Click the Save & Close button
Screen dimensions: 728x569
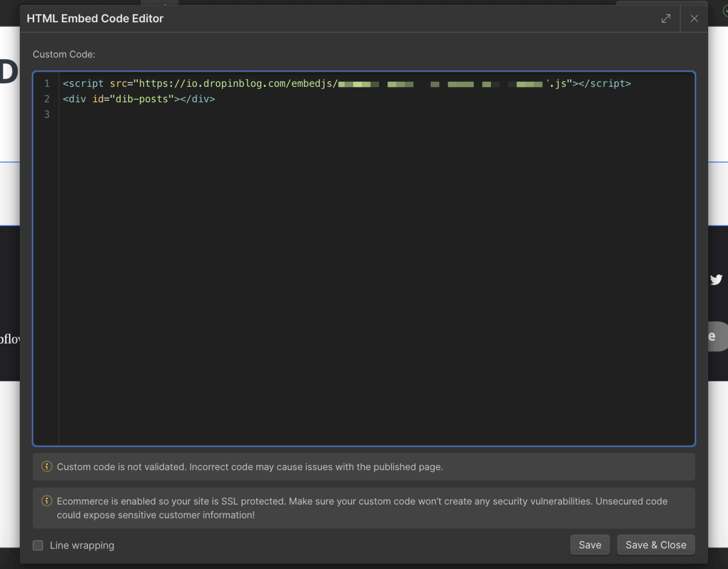656,545
